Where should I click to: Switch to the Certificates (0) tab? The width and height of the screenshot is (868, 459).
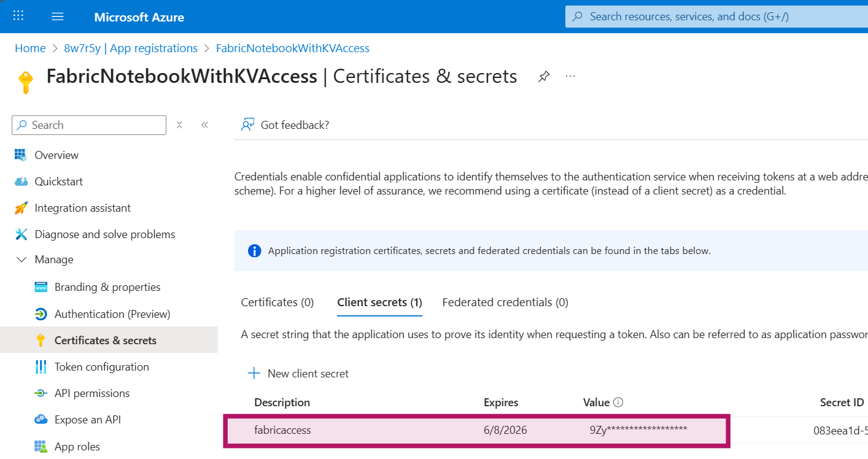point(277,302)
